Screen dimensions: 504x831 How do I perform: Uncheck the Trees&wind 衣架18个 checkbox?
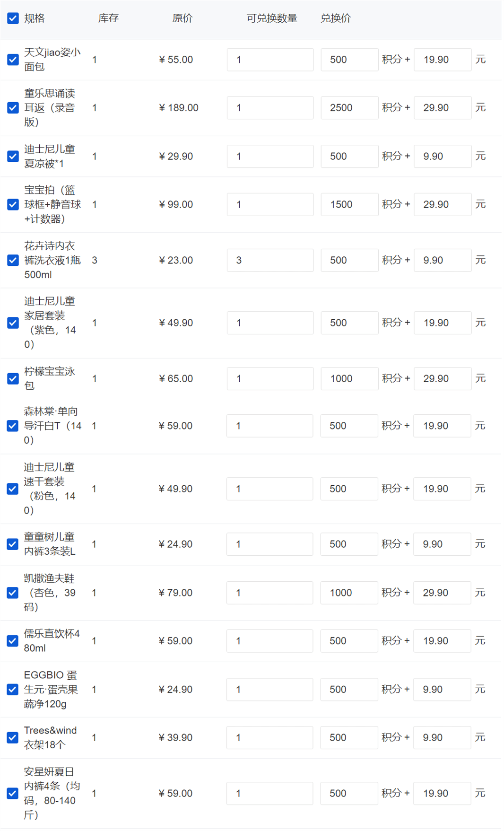(x=13, y=737)
